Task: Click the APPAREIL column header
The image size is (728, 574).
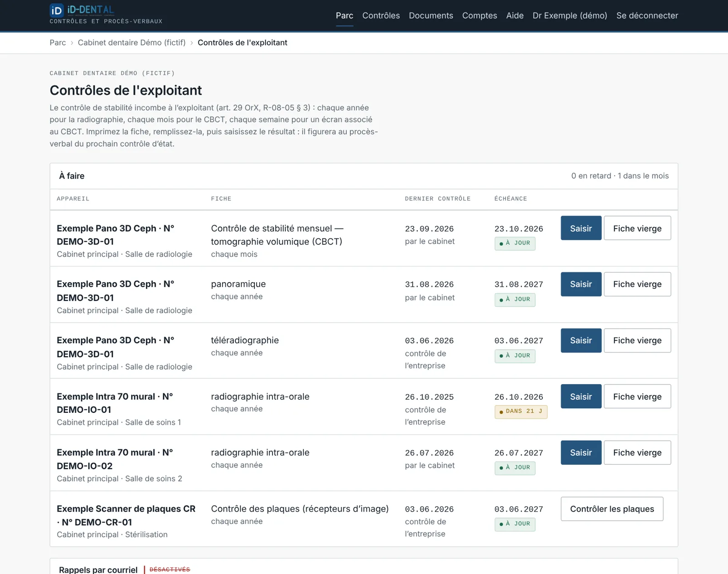Action: [x=73, y=199]
